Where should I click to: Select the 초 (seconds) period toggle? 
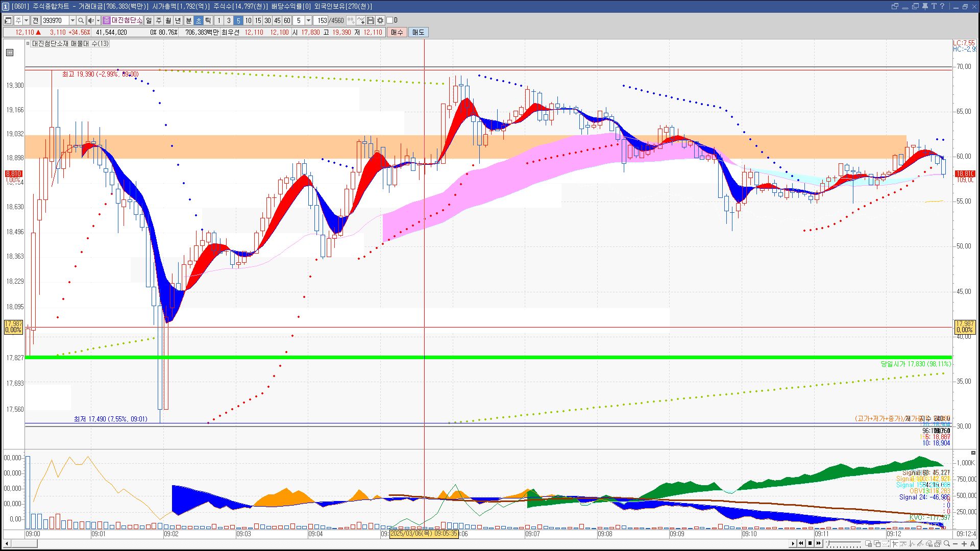199,20
